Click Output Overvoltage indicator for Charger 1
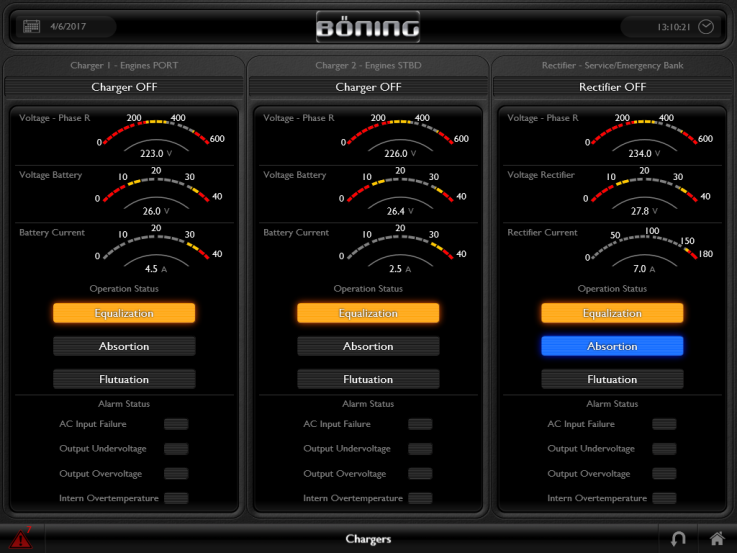Screen dimensions: 737x553 coord(176,474)
